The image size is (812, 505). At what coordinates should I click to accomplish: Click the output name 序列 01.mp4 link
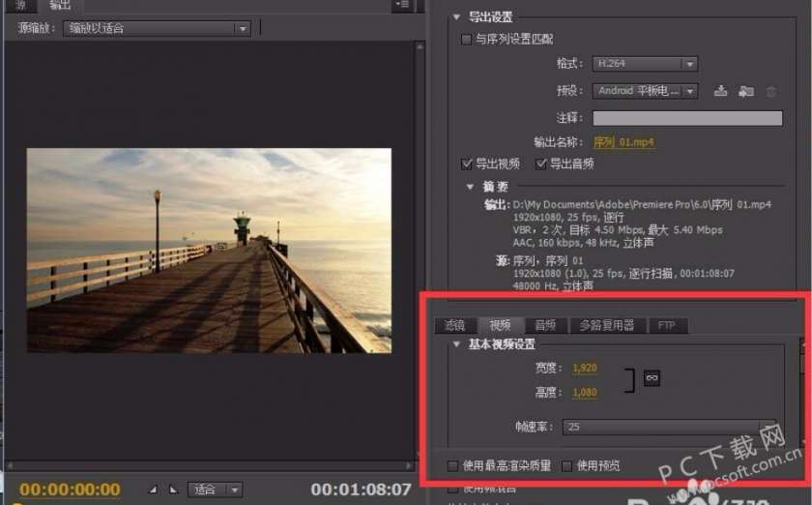(x=623, y=142)
